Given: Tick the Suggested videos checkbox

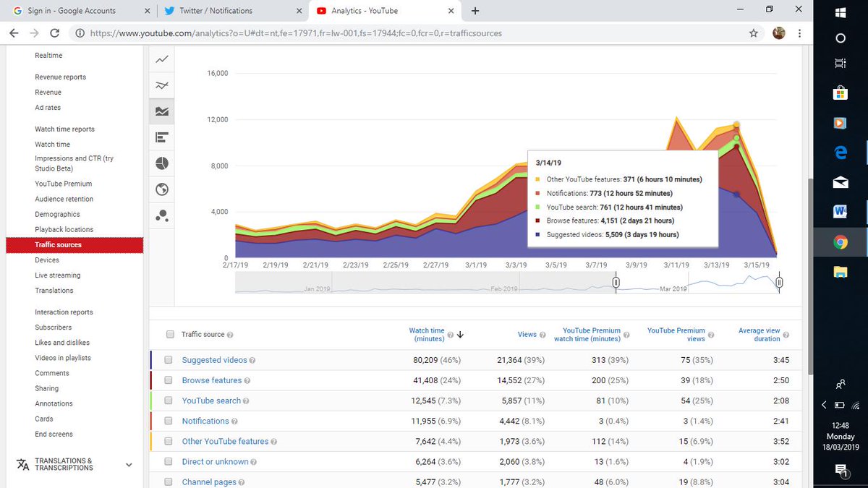Looking at the screenshot, I should pyautogui.click(x=169, y=360).
